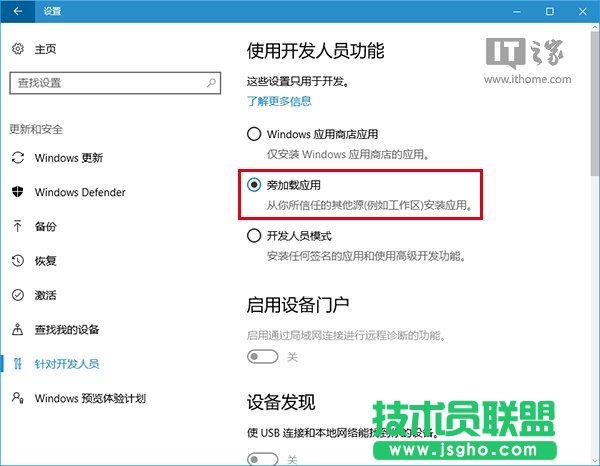Click the Backup upload arrow icon

17,227
